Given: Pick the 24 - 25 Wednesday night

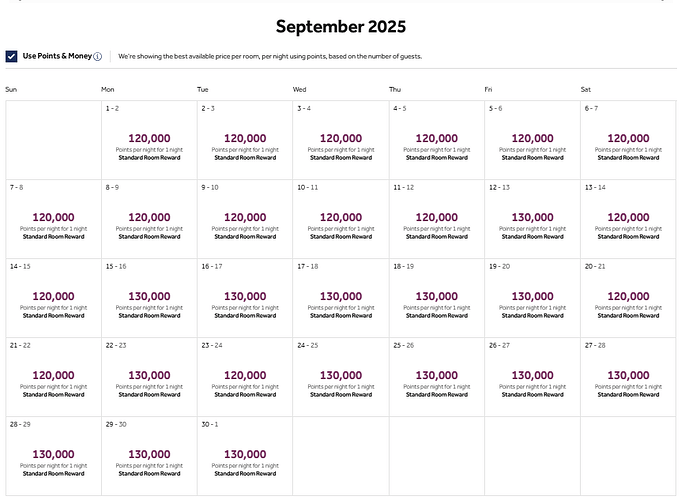Looking at the screenshot, I should [341, 377].
